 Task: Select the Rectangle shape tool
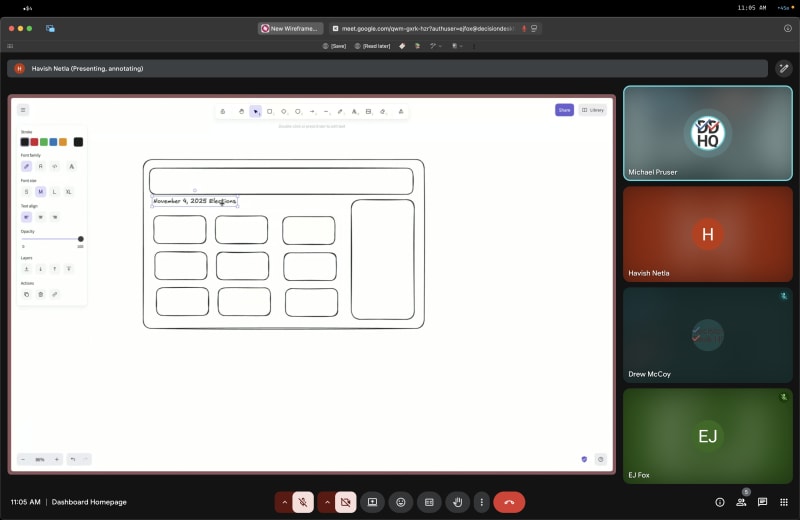click(269, 111)
